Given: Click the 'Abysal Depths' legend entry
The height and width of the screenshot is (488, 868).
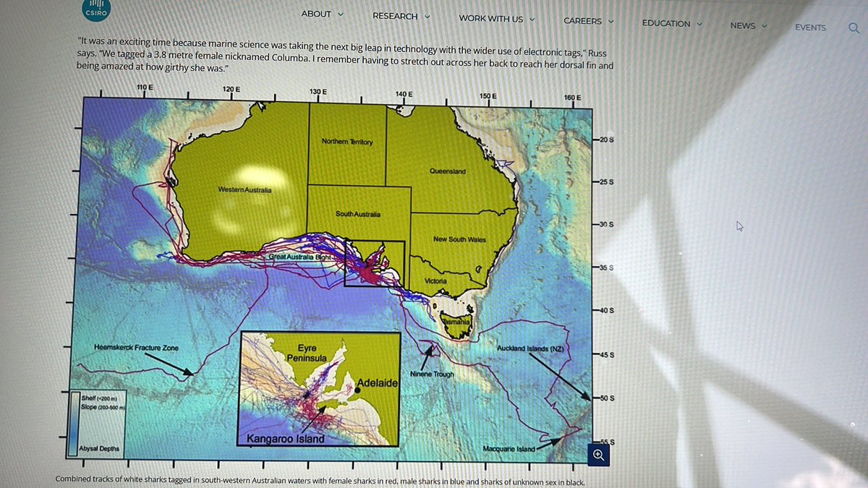Looking at the screenshot, I should 101,449.
